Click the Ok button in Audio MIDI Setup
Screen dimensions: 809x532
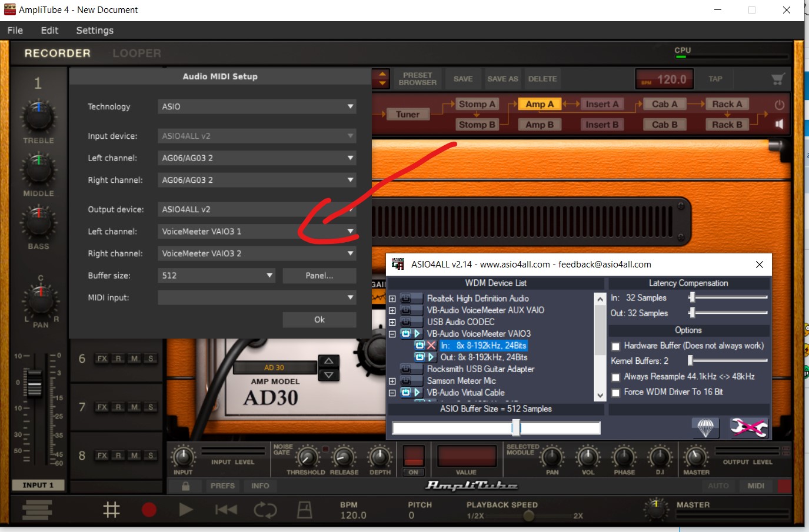319,320
